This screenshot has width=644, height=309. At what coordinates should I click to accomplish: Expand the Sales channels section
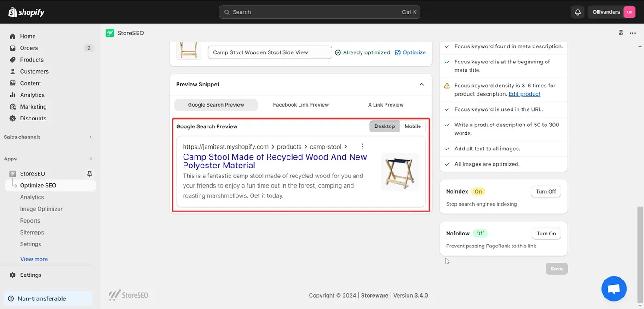[x=91, y=137]
